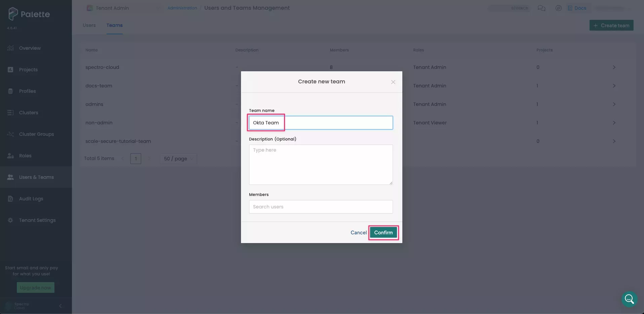The width and height of the screenshot is (644, 314).
Task: Select the Clusters icon in sidebar
Action: point(10,113)
